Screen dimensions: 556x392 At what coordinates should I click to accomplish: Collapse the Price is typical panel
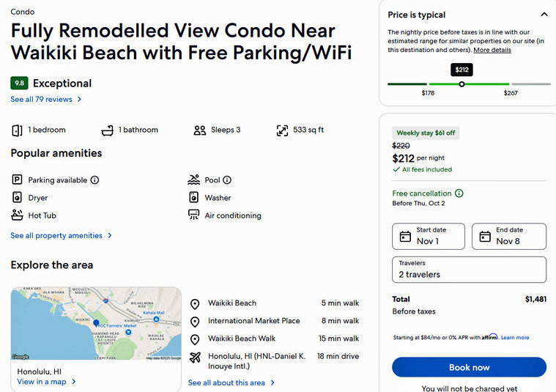coord(544,15)
